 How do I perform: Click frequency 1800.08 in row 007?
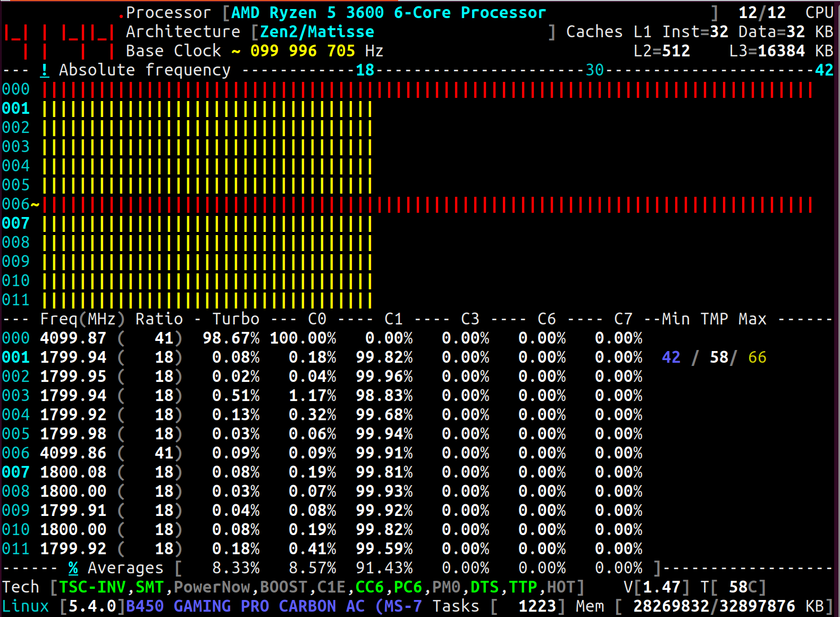73,472
